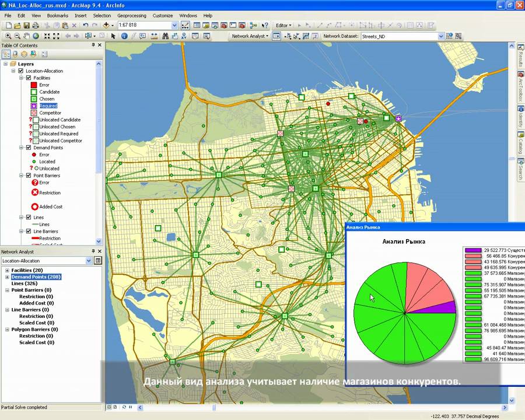Select the Zoom Out tool
The width and height of the screenshot is (525, 420).
point(17,36)
